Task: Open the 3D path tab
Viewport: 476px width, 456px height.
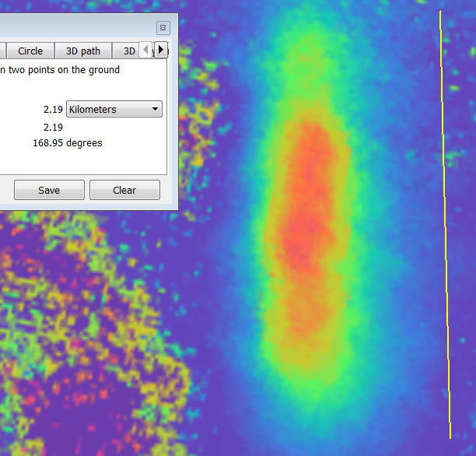Action: point(83,51)
